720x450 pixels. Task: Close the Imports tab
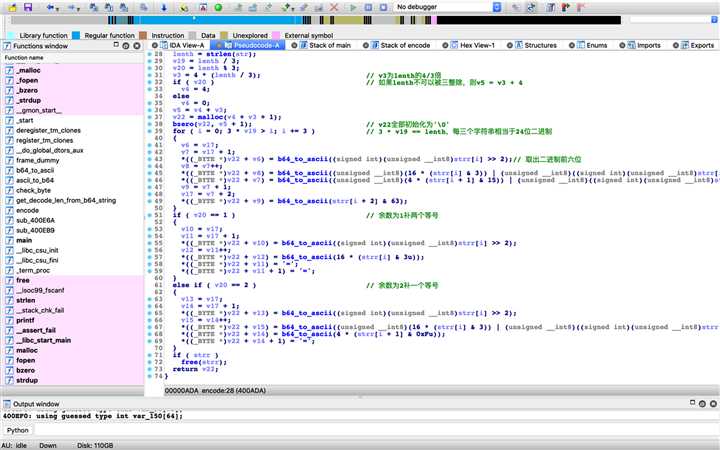pos(622,45)
